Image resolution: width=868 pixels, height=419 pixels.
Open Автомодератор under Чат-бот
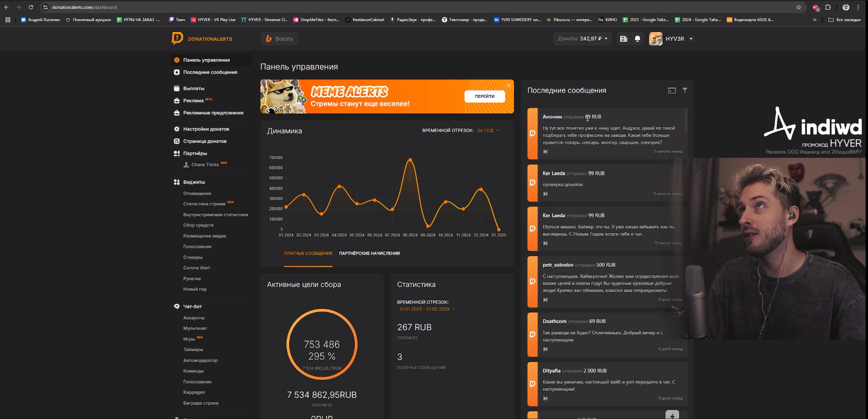pyautogui.click(x=201, y=360)
